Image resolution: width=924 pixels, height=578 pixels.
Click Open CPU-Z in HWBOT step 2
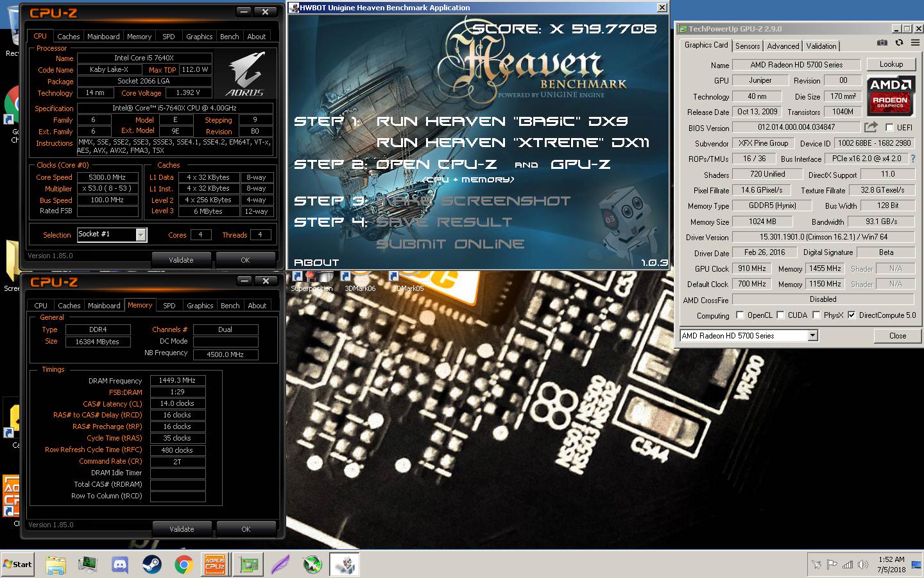[436, 164]
